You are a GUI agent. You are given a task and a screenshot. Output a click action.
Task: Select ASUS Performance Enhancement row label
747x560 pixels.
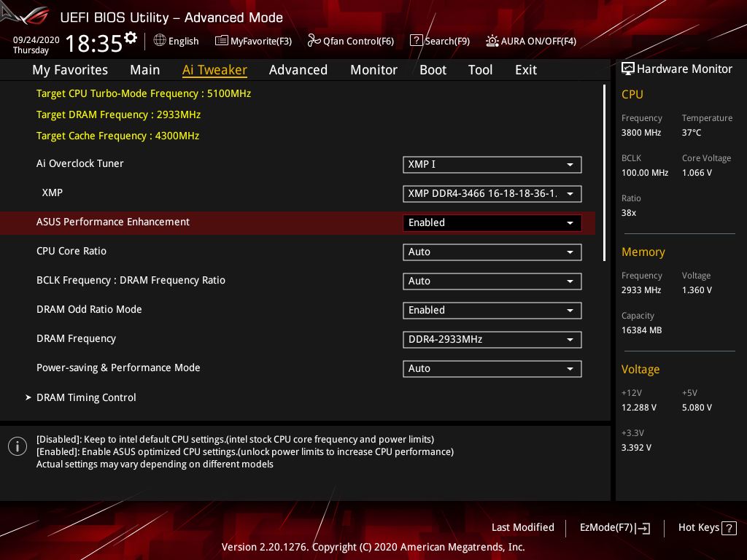113,222
